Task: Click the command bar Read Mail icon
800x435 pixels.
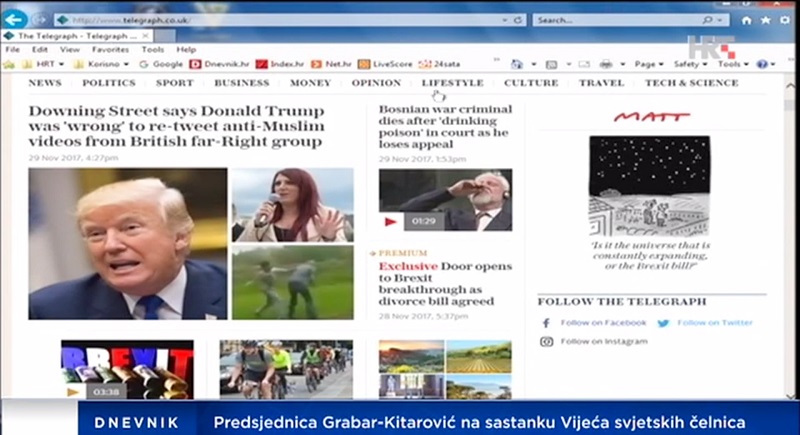Action: tap(584, 64)
